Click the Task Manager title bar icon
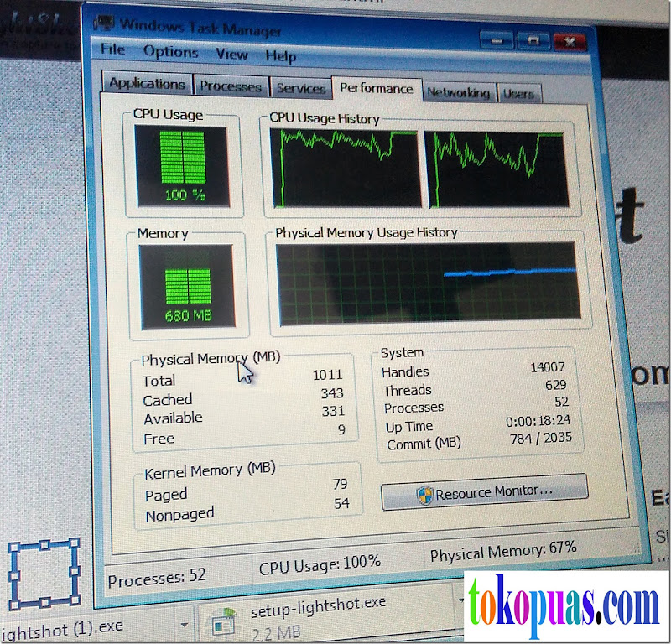The image size is (671, 644). pyautogui.click(x=103, y=23)
